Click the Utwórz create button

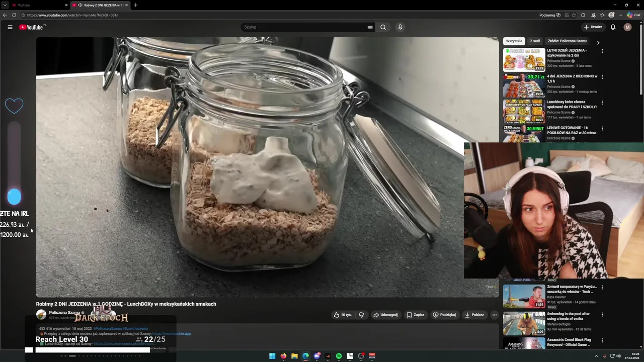[x=593, y=27]
